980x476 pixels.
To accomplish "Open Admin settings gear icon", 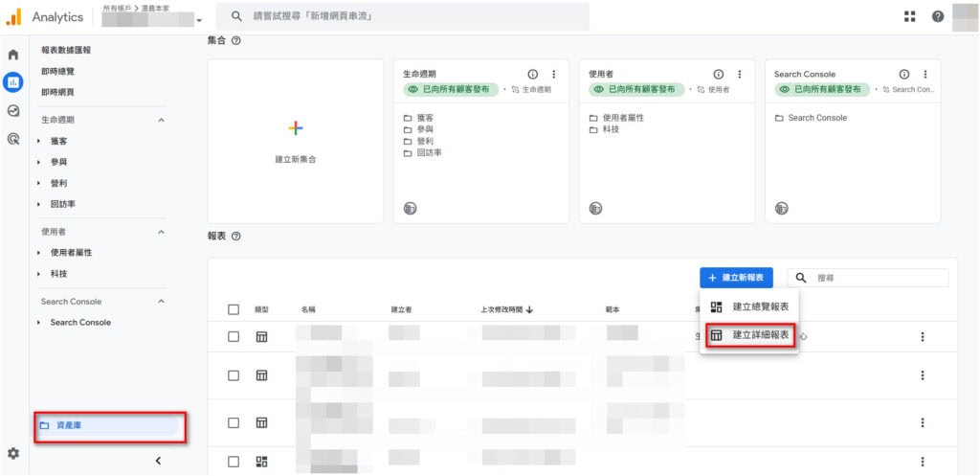I will 13,453.
